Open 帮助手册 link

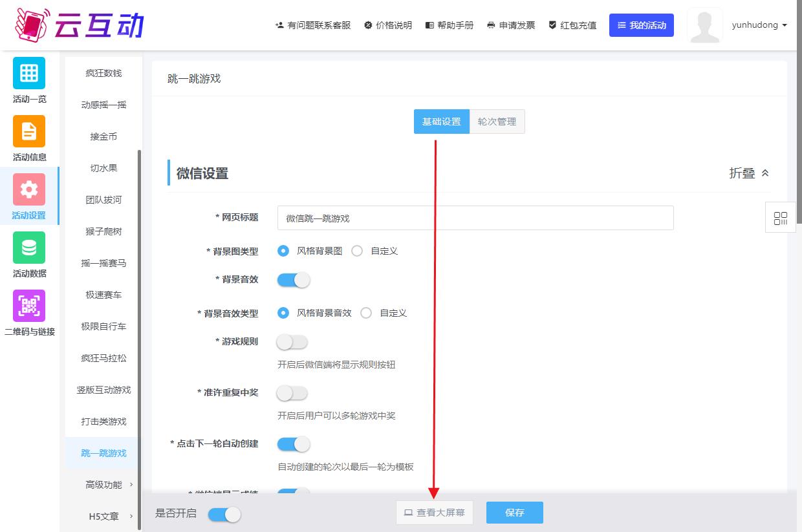pyautogui.click(x=450, y=25)
